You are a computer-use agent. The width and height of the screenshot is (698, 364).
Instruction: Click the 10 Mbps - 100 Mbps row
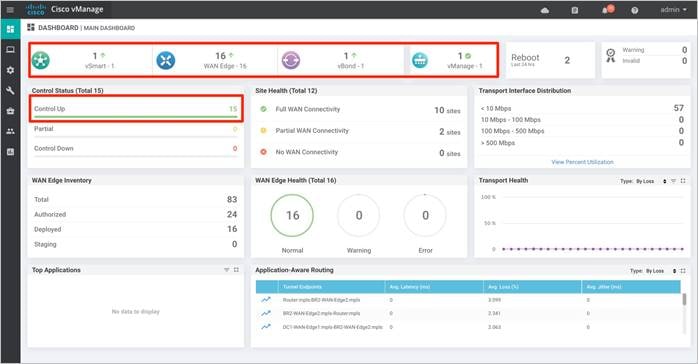(582, 120)
